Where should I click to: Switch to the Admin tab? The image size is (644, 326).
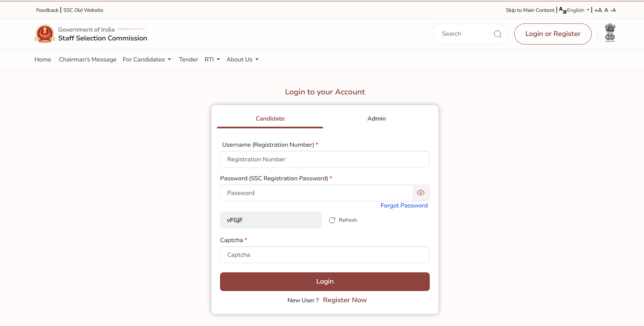pos(376,119)
